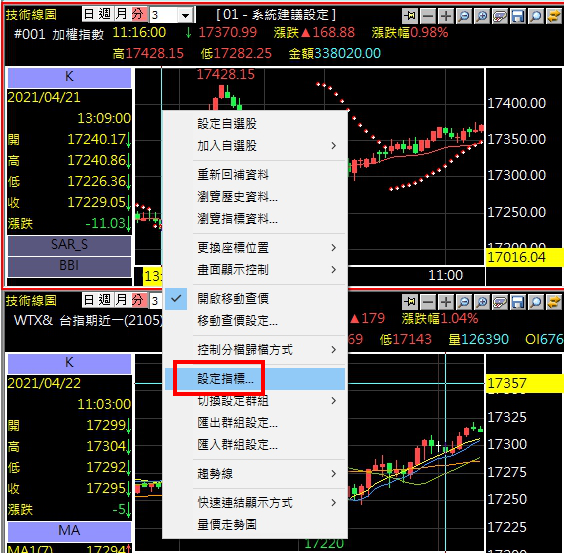Save with the bottom chart floppy disk icon
Image resolution: width=564 pixels, height=553 pixels.
(x=518, y=302)
